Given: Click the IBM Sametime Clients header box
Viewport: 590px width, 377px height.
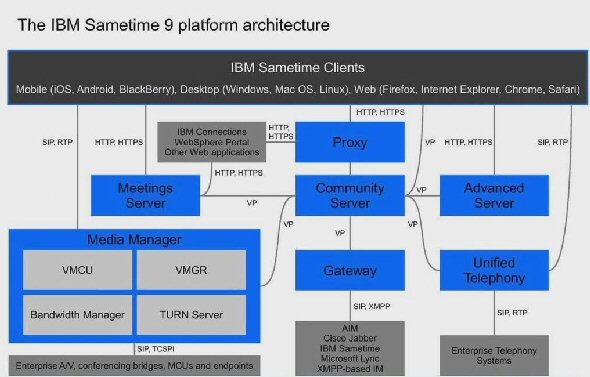Looking at the screenshot, I should (298, 78).
